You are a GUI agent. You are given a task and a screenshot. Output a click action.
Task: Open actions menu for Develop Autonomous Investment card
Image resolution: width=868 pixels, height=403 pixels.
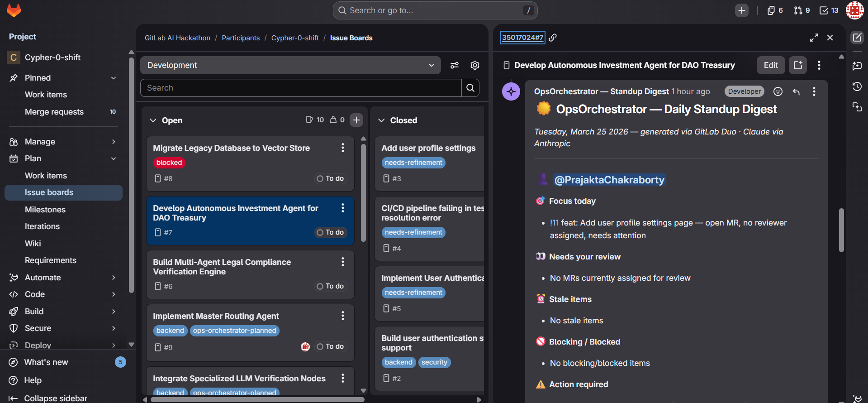coord(343,208)
